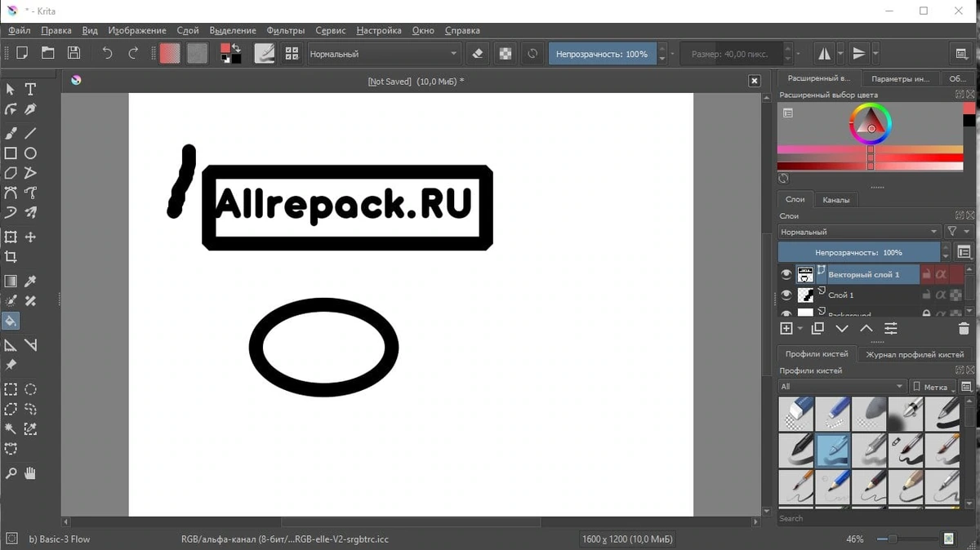The image size is (980, 550).
Task: Select the Fill bucket tool
Action: (11, 321)
